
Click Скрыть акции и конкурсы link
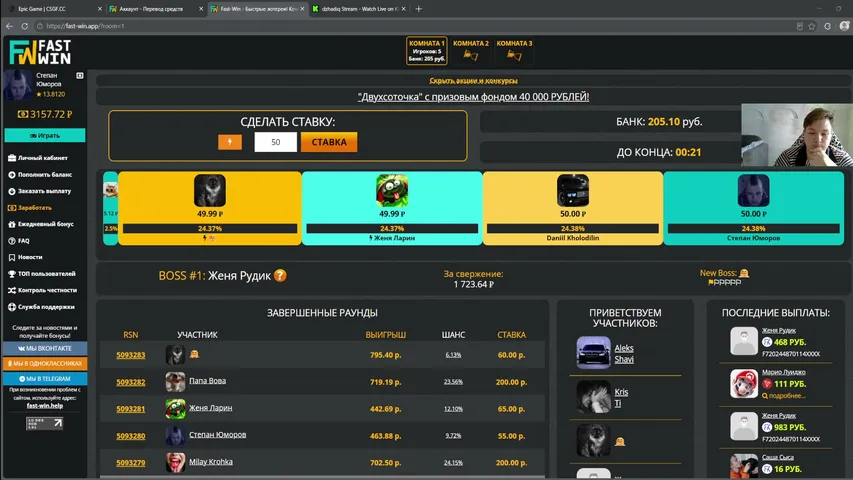pyautogui.click(x=473, y=81)
